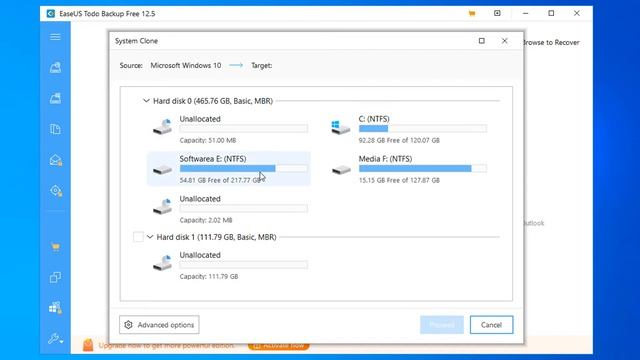
Task: Select the C: (NTFS) partition label
Action: [374, 119]
